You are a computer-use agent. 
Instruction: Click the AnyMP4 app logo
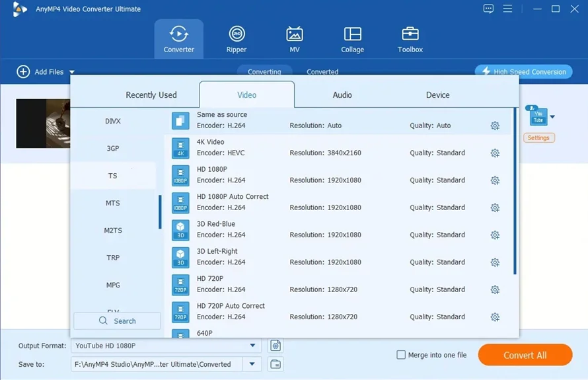tap(18, 9)
